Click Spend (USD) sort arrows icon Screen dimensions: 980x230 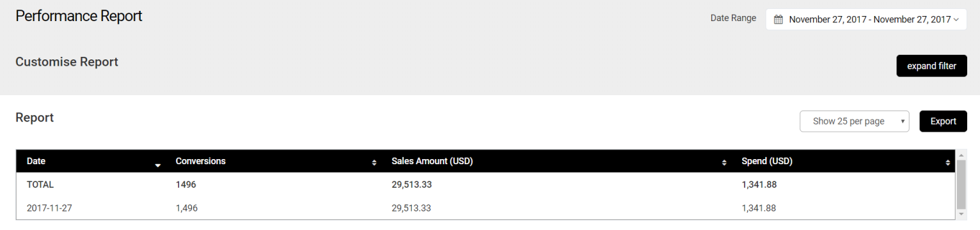coord(948,164)
